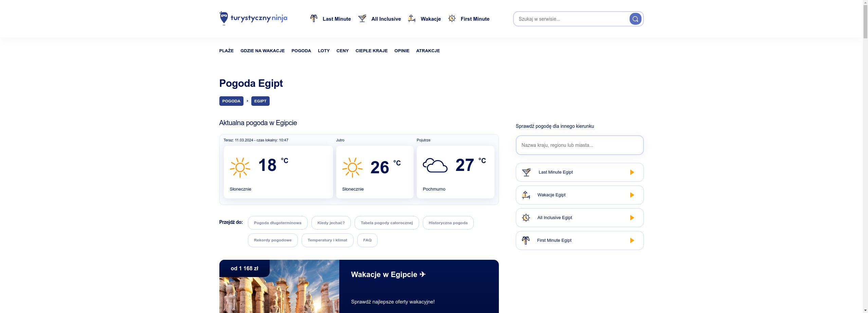The height and width of the screenshot is (313, 868).
Task: Jump to Pogoda długoterminowa section
Action: click(x=277, y=223)
